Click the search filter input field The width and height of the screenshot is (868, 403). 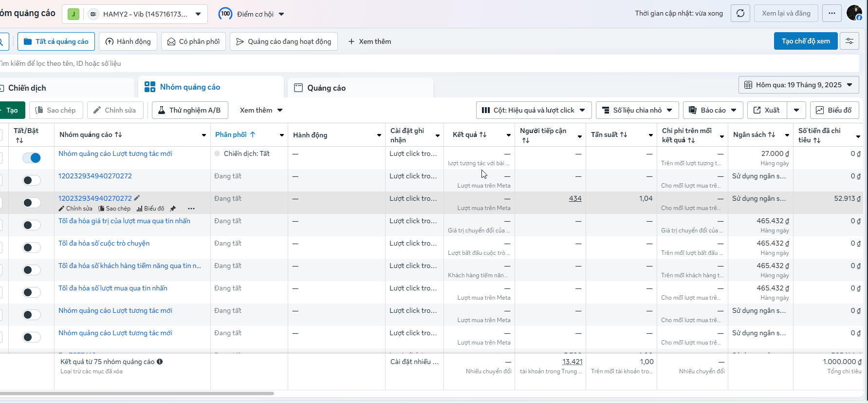click(x=428, y=63)
